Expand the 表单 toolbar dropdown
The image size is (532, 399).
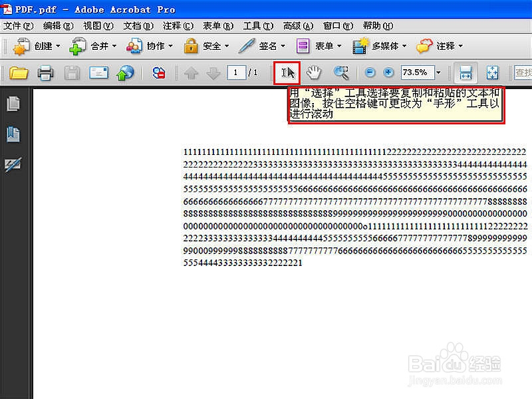[x=339, y=46]
